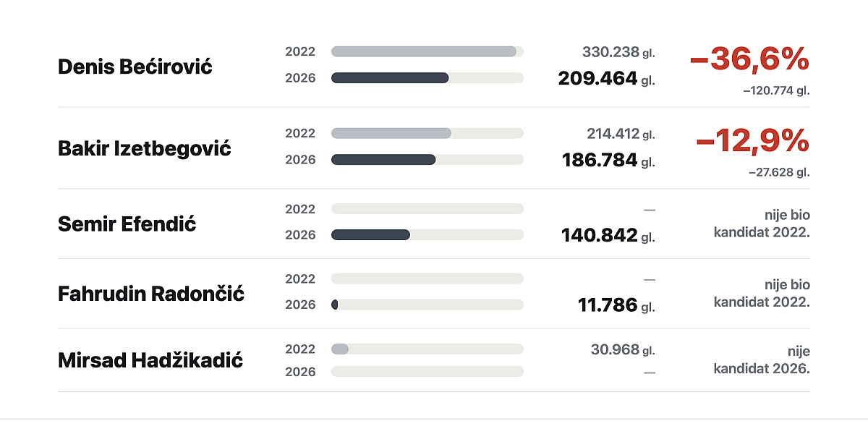This screenshot has height=434, width=868.
Task: Click Izetbegović's 2022 gray bar
Action: [x=391, y=133]
